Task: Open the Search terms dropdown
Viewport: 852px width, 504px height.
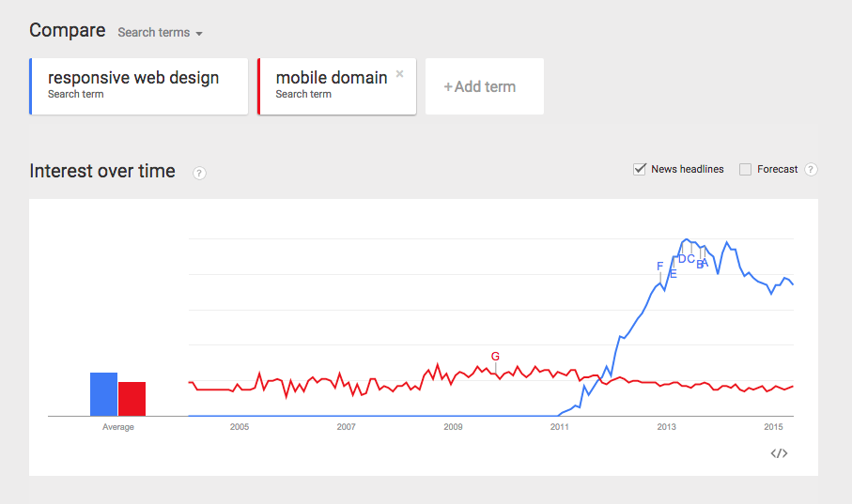Action: point(160,33)
